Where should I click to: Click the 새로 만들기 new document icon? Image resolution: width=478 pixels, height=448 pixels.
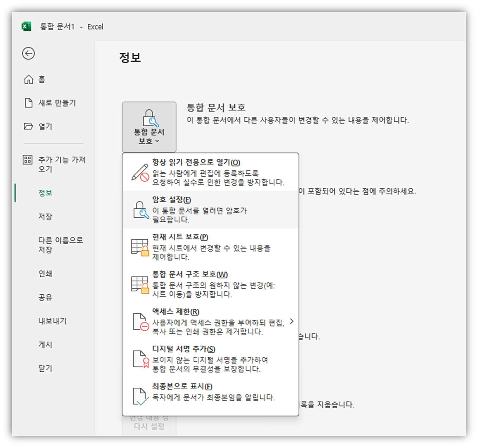point(29,103)
